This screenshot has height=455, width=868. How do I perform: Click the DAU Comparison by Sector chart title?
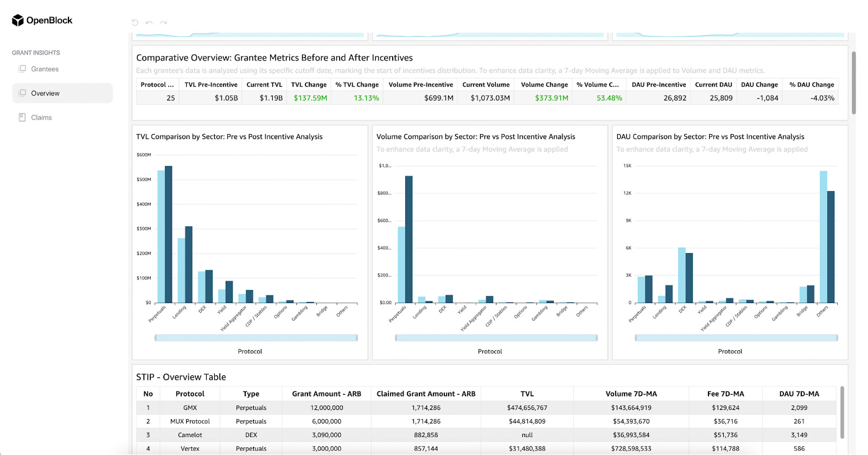point(710,137)
